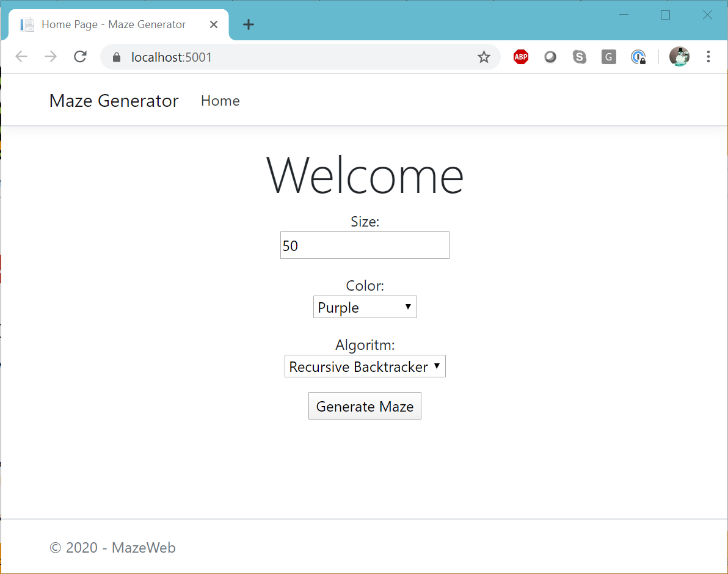The height and width of the screenshot is (574, 728).
Task: Click the Home Page - Maze Generator tab
Action: (x=113, y=24)
